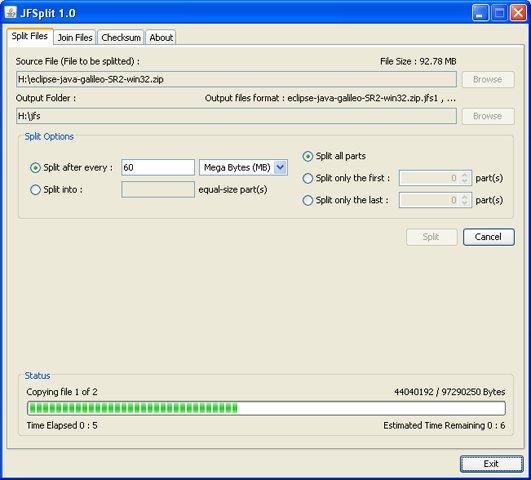Click the Output files format text
Viewport: 531px width, 480px height.
pos(330,98)
